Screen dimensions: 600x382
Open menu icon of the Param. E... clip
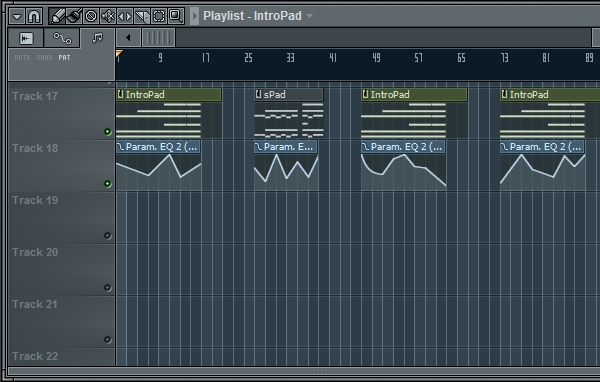tap(259, 147)
